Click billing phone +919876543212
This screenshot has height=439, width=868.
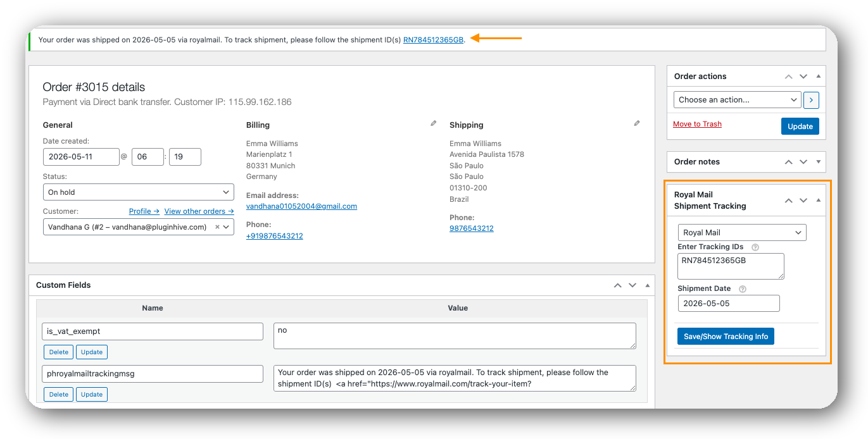click(x=274, y=236)
